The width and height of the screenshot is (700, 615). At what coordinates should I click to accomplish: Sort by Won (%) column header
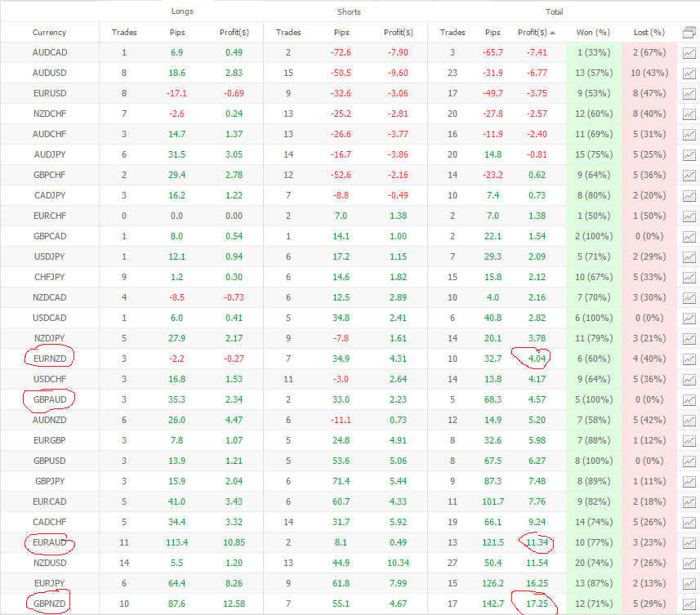[x=593, y=32]
